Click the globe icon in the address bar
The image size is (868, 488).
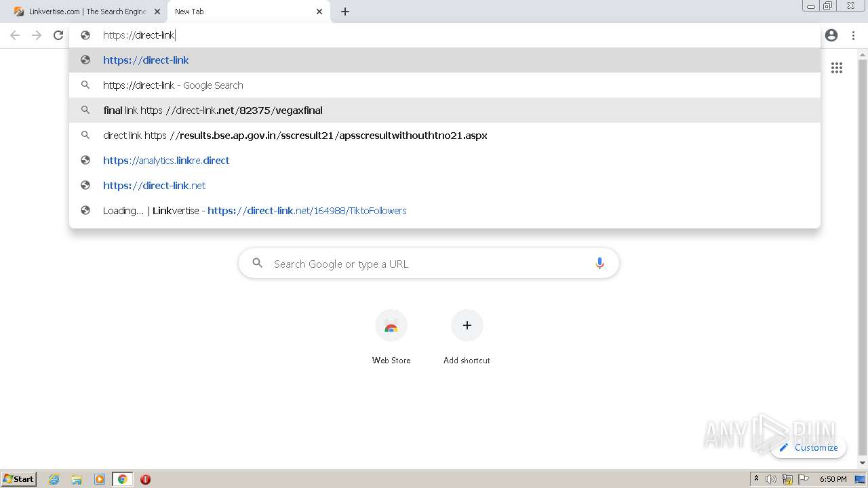(x=85, y=35)
